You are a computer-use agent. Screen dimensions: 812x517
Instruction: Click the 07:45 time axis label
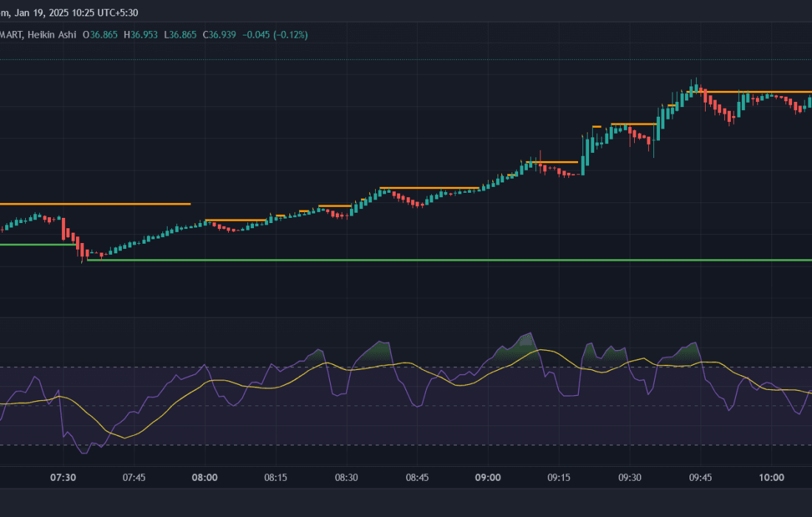(134, 478)
